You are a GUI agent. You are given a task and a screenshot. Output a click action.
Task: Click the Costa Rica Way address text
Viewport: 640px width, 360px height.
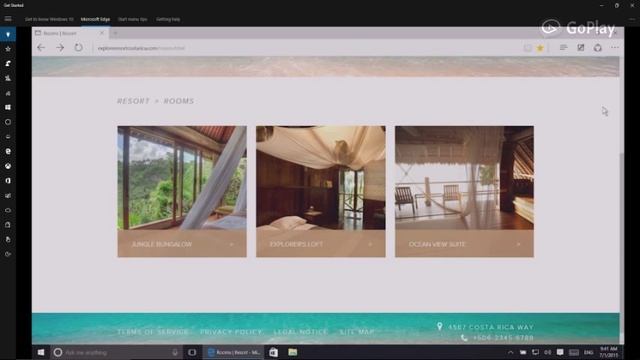coord(491,327)
